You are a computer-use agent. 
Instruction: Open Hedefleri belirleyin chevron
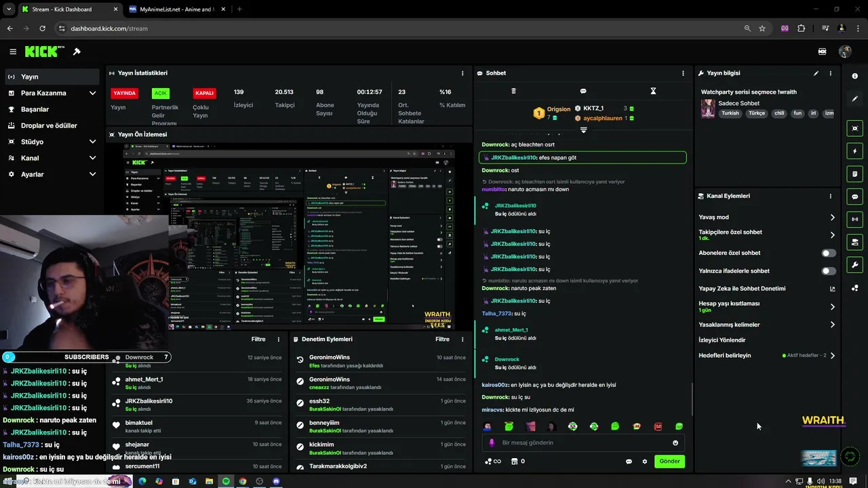click(833, 355)
